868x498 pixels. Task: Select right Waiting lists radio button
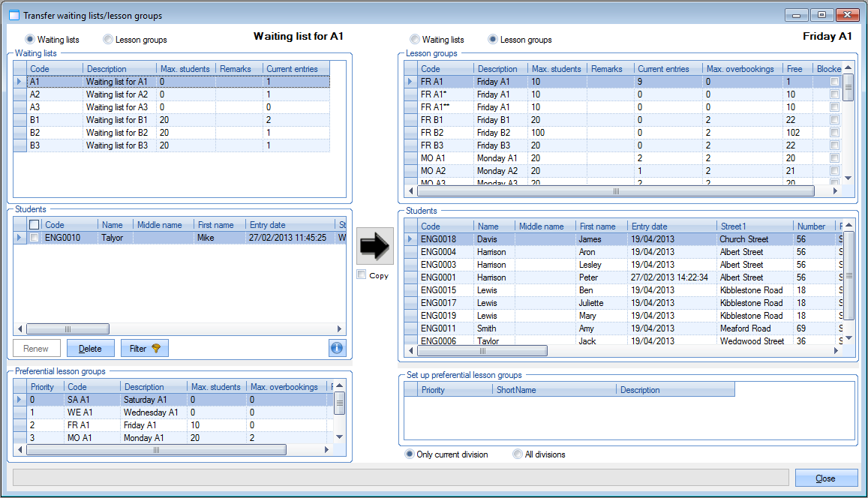(414, 40)
